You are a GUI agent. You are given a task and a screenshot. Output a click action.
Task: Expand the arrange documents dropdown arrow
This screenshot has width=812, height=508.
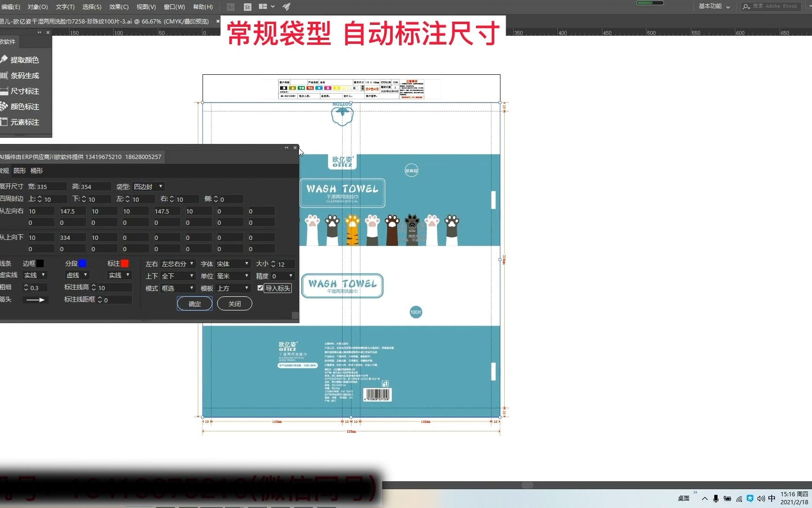click(273, 7)
